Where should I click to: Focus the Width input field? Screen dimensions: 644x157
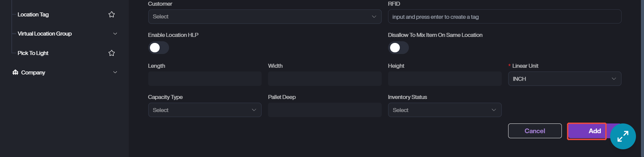pyautogui.click(x=324, y=79)
